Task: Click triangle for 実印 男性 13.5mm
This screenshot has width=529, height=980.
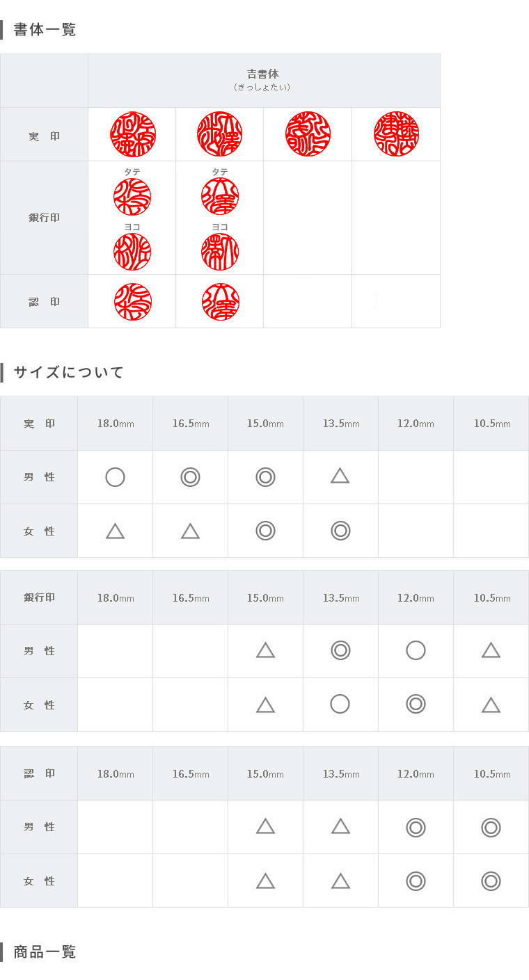Action: tap(340, 476)
